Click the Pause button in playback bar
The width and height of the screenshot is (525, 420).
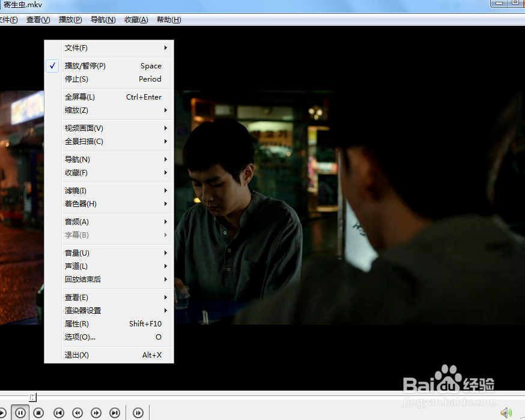coord(20,413)
